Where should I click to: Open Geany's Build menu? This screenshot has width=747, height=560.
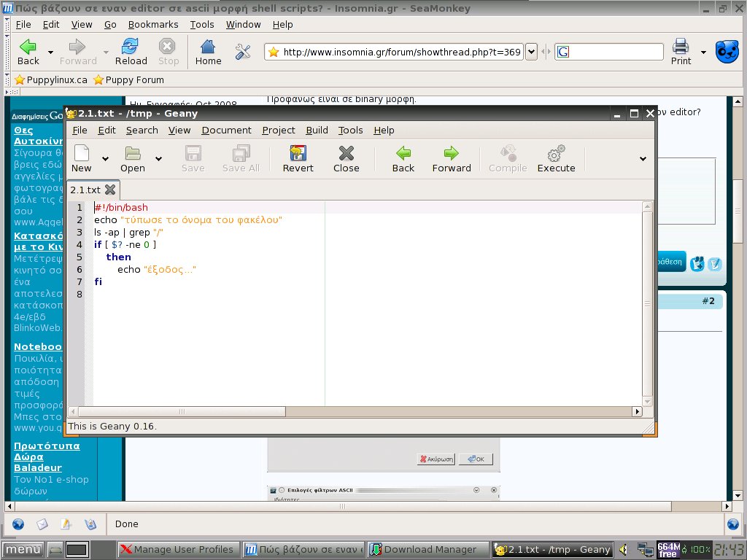tap(317, 130)
